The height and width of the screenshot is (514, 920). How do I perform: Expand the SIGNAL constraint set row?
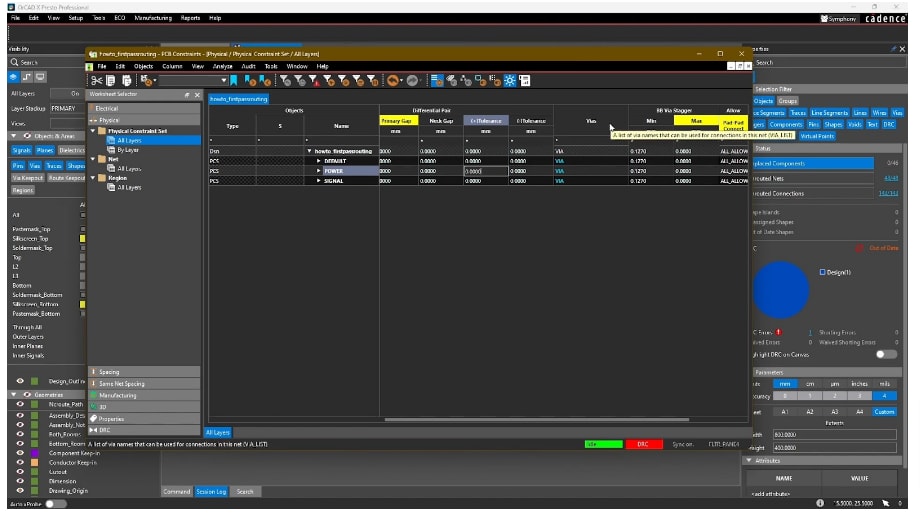[x=319, y=181]
